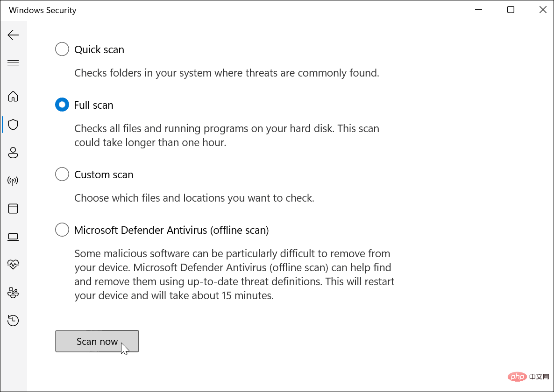Select the Custom scan option

point(62,174)
